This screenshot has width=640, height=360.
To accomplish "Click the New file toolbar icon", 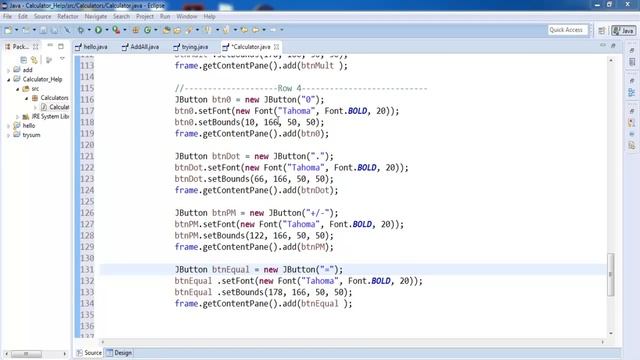I will pyautogui.click(x=8, y=30).
